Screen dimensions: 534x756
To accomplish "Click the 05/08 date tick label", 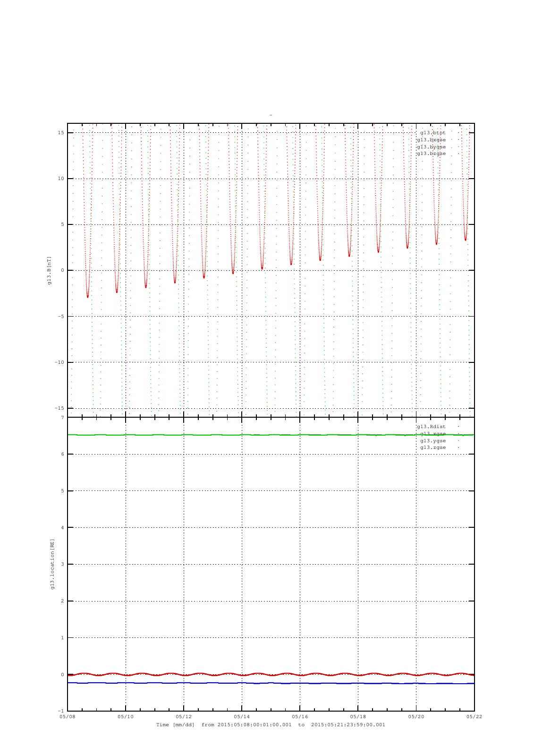I will tap(68, 717).
